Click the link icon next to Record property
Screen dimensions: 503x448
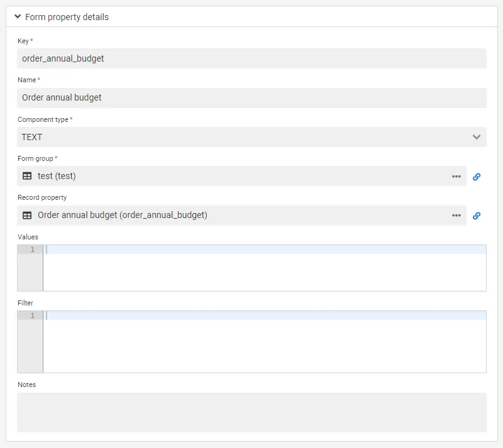[x=477, y=216]
